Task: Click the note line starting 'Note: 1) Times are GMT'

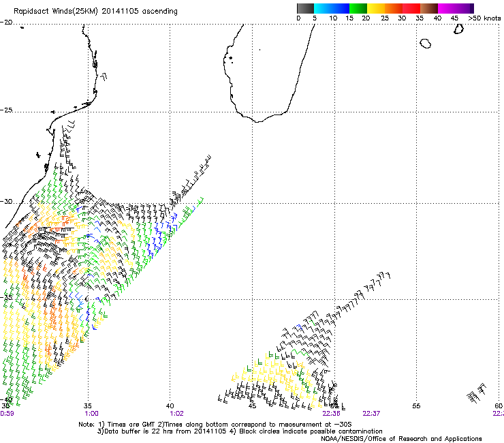Action: coord(215,425)
